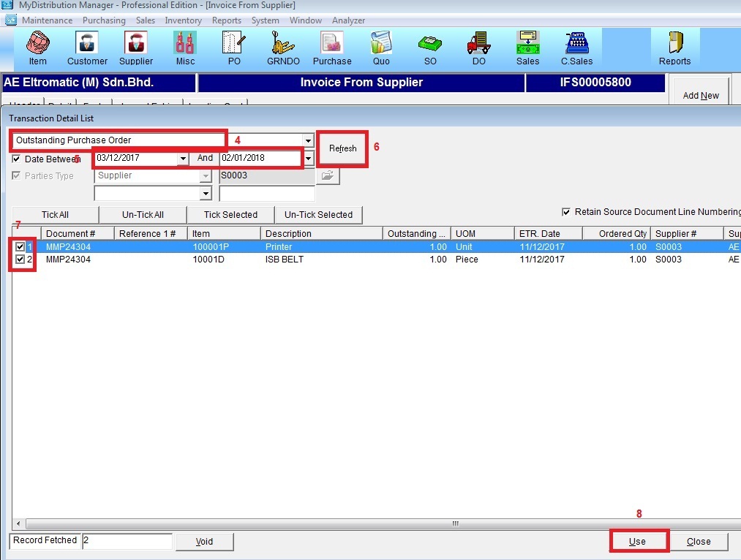741x560 pixels.
Task: Click the folder browse icon beside S0003
Action: pos(328,175)
